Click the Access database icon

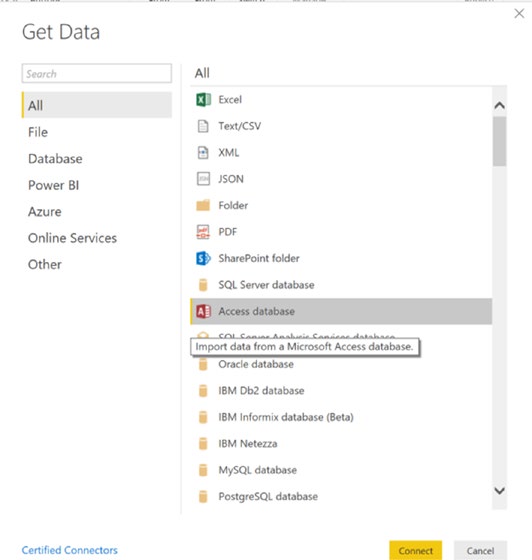[204, 311]
